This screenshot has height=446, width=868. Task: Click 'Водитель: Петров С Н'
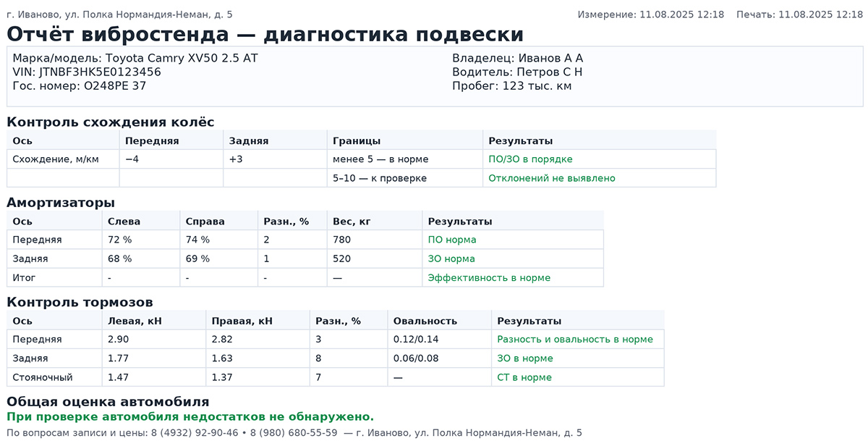click(517, 72)
